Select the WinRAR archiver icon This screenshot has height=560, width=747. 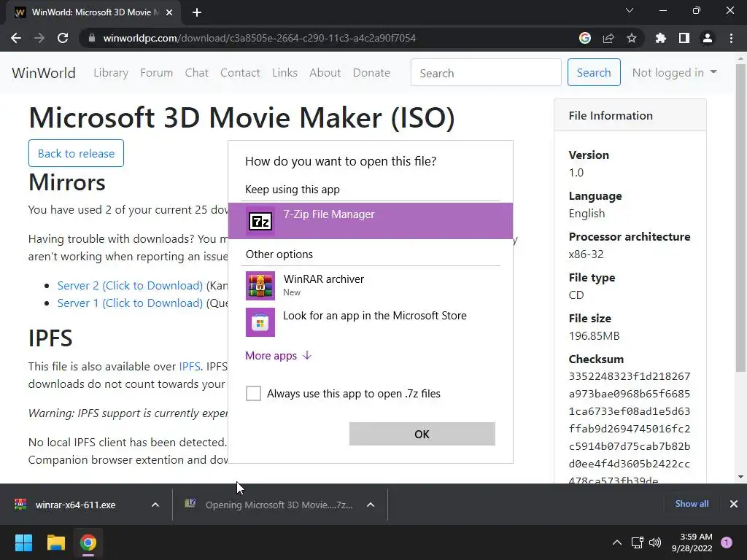[x=260, y=286]
